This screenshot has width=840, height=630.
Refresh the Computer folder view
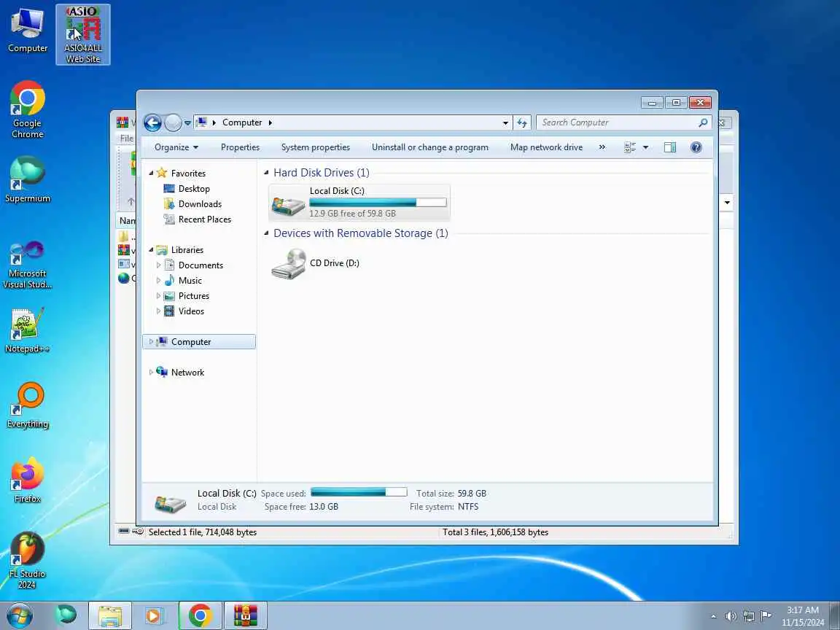coord(522,122)
